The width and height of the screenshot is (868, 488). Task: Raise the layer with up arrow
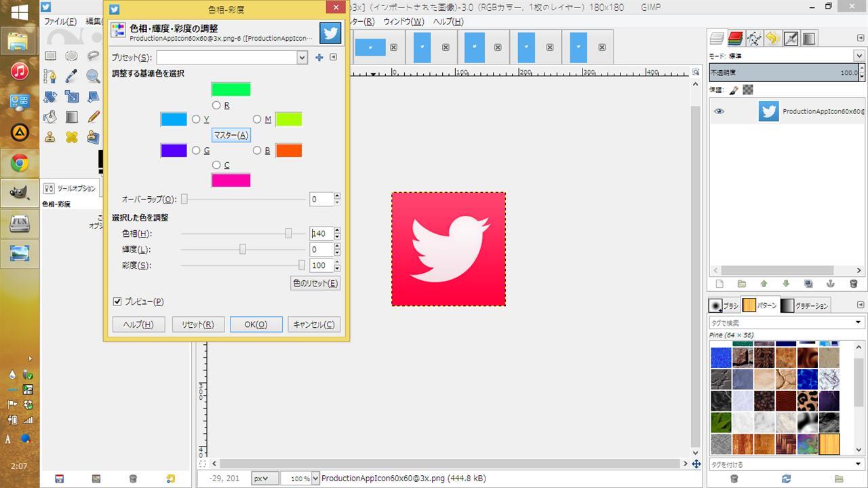(x=764, y=284)
